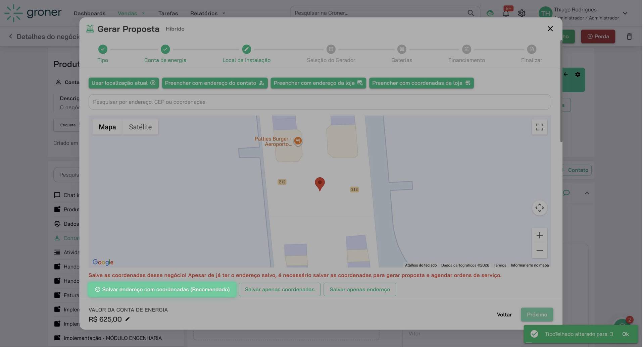Screen dimensions: 644x347
Task: Click the Voltar button
Action: point(504,314)
